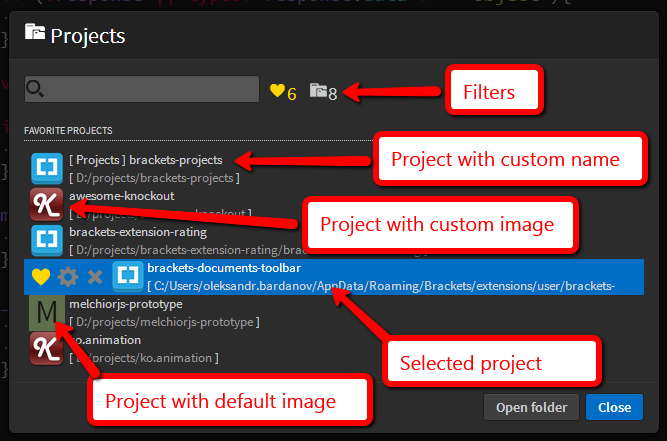
Task: Click the magnifier icon in search box
Action: pyautogui.click(x=34, y=88)
